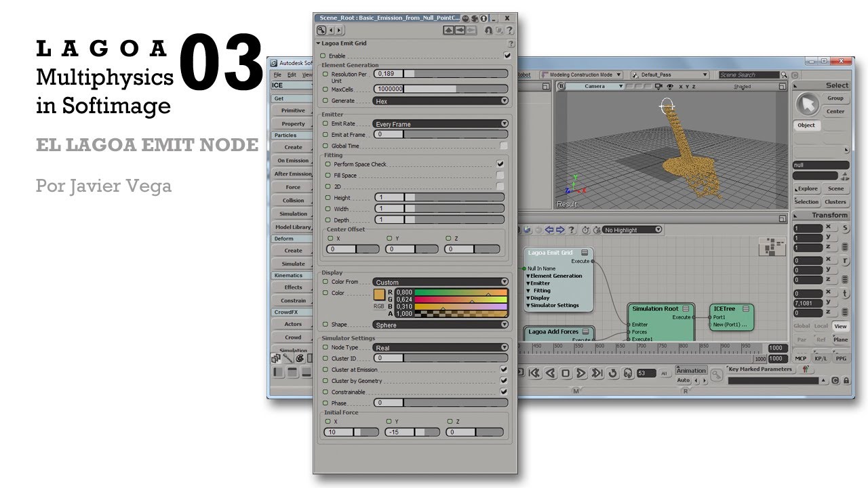This screenshot has height=488, width=868.
Task: Click the Group button in Select panel
Action: tap(835, 98)
